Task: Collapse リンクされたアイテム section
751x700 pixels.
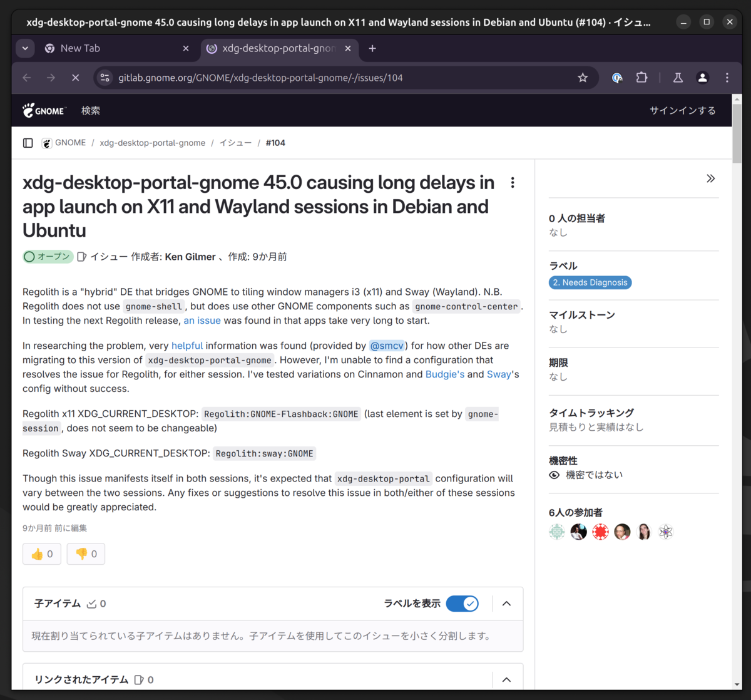Action: [x=507, y=680]
